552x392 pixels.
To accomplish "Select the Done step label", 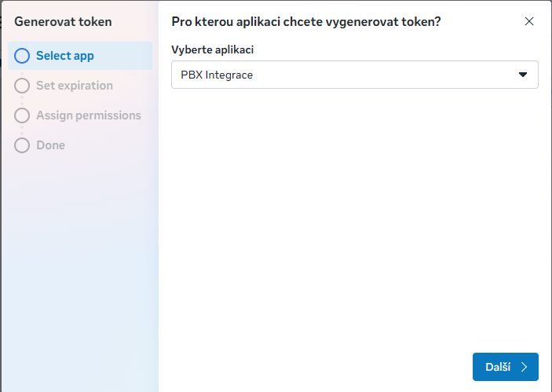I will pos(50,145).
